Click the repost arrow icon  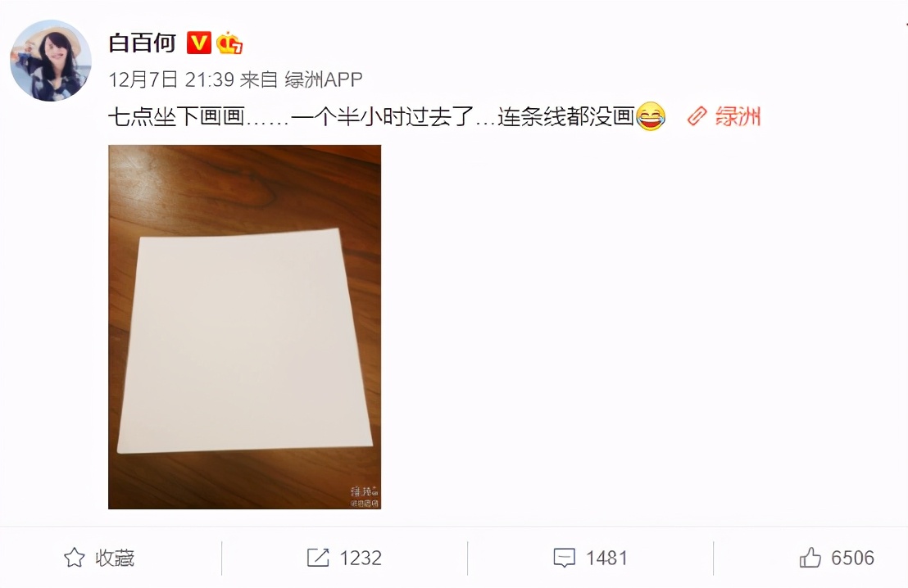click(x=318, y=558)
